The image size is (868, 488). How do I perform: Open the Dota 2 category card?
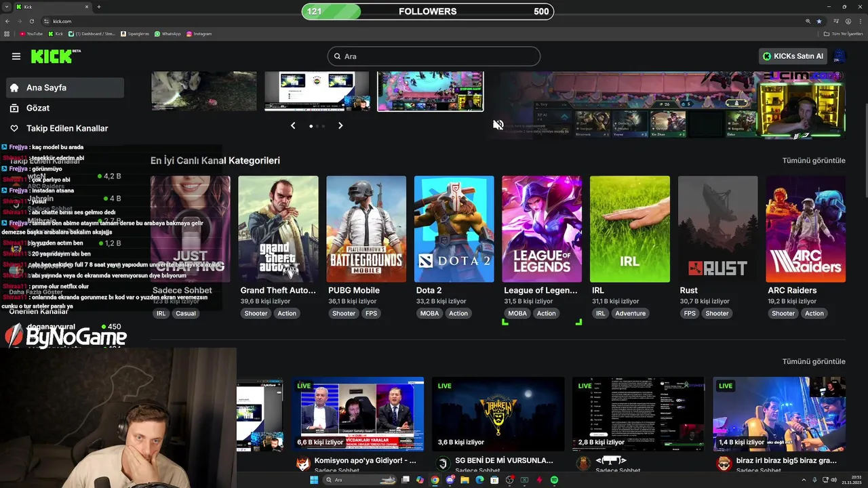[454, 229]
